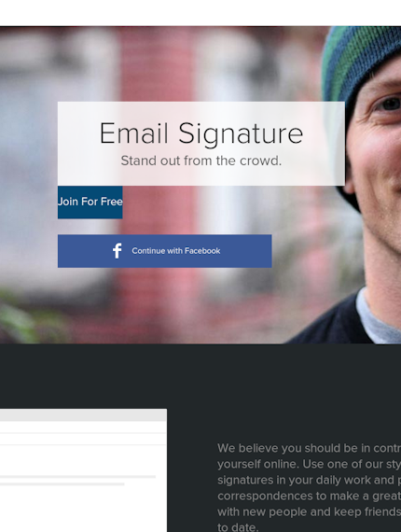This screenshot has height=532, width=401.
Task: Click the We believe you should paragraph
Action: [x=309, y=487]
